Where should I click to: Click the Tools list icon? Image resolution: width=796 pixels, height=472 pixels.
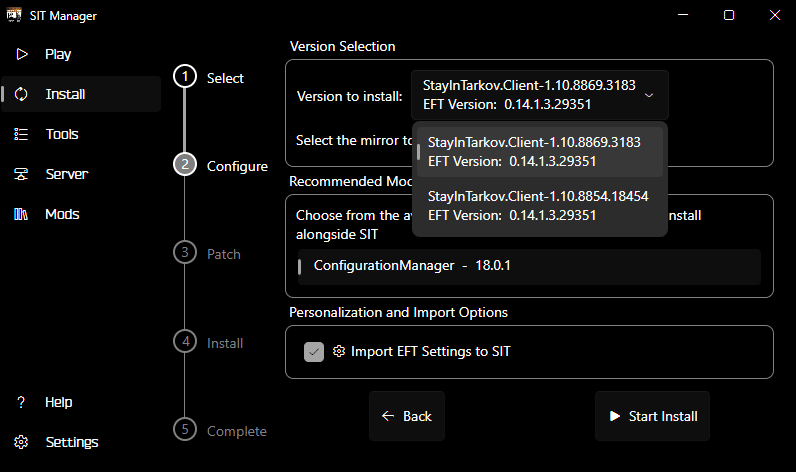click(x=21, y=134)
